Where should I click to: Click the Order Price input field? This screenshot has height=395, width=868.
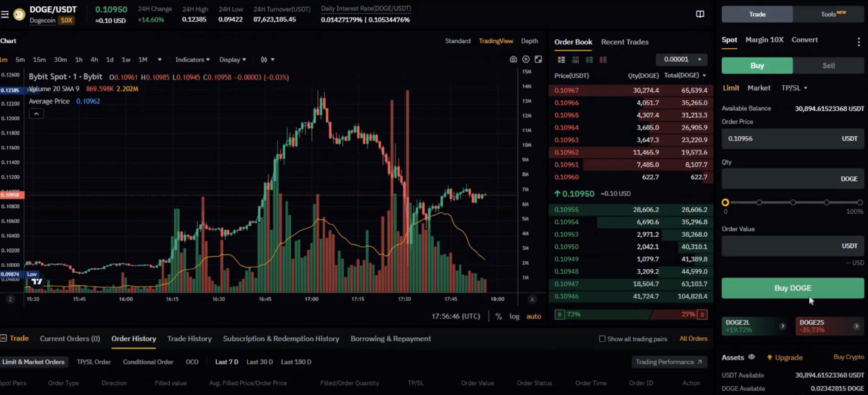(792, 139)
